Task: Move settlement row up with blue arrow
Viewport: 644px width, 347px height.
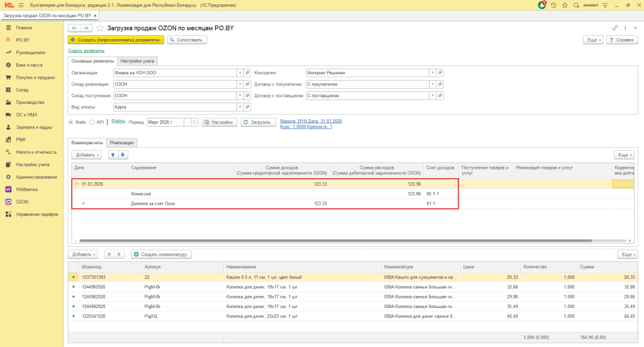Action: pos(113,154)
